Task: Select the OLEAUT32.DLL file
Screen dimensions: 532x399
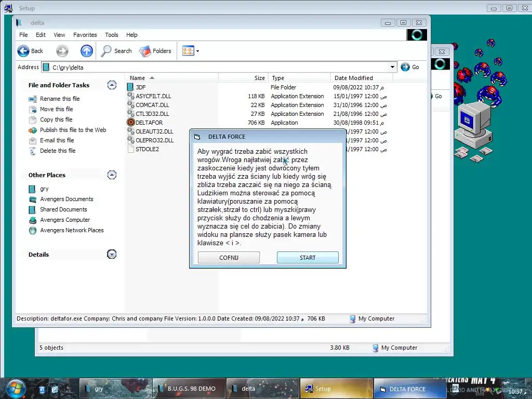Action: (x=154, y=131)
